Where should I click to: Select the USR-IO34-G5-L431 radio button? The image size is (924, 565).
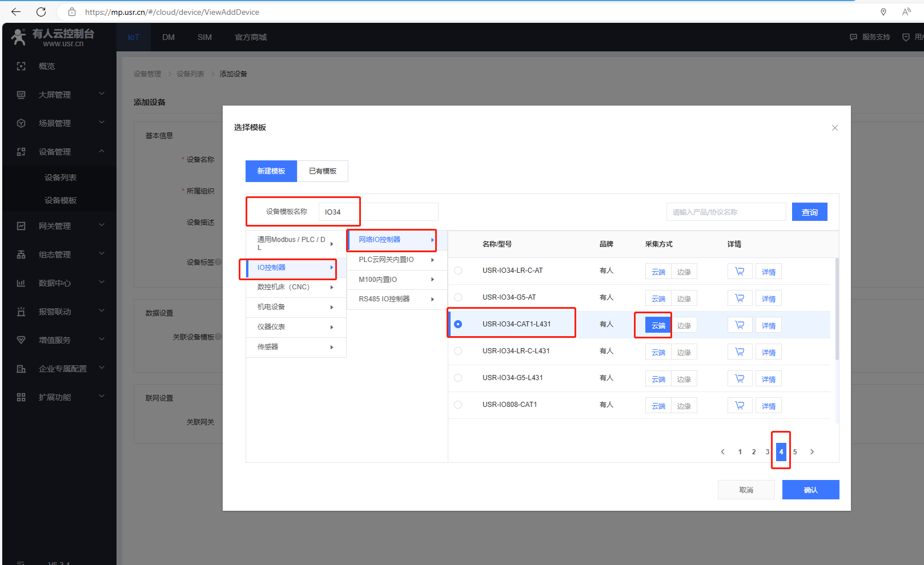(458, 378)
